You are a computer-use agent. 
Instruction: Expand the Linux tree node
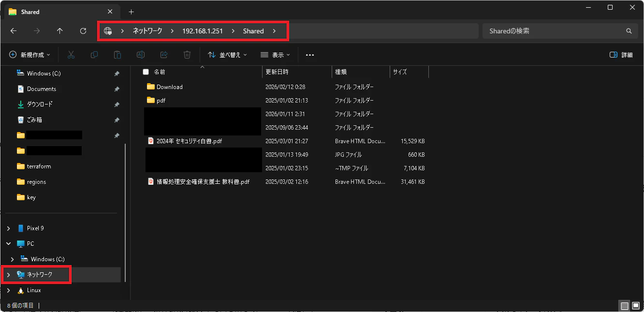(x=8, y=290)
